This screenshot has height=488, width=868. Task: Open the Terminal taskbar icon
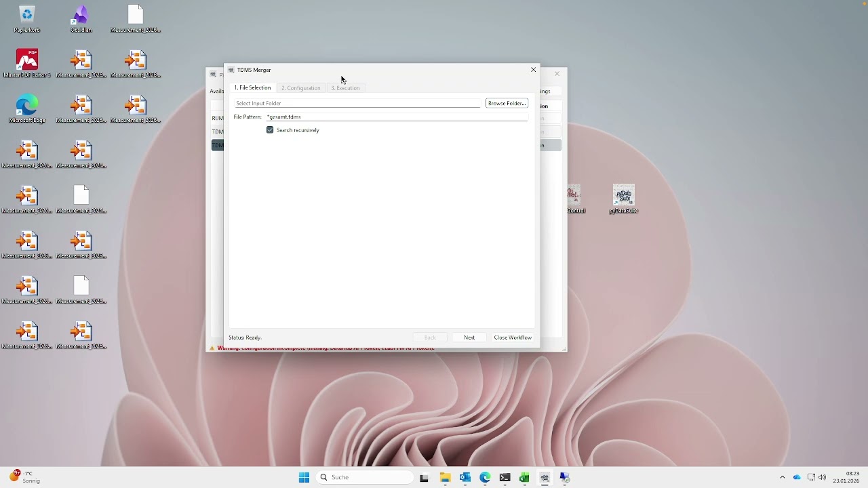[505, 478]
